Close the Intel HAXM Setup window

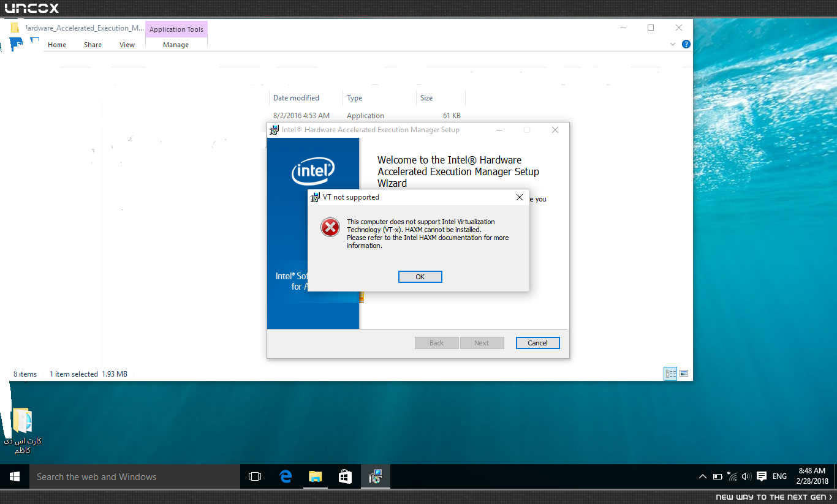coord(555,130)
